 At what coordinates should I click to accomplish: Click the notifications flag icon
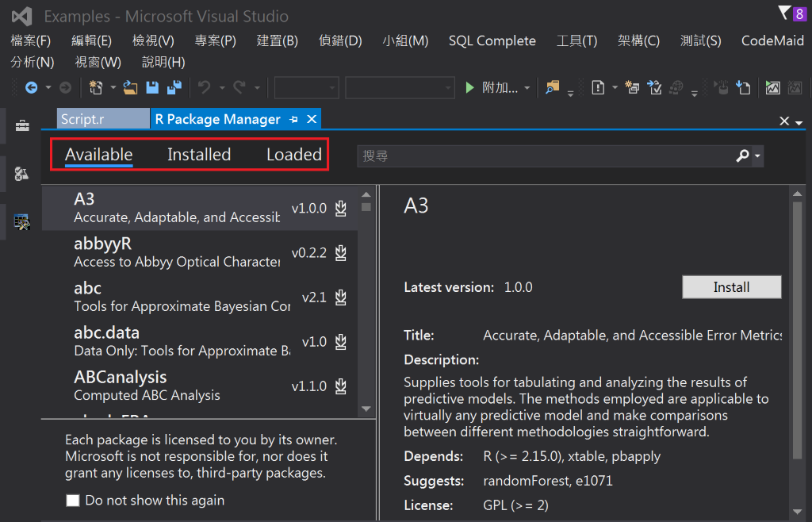(784, 12)
